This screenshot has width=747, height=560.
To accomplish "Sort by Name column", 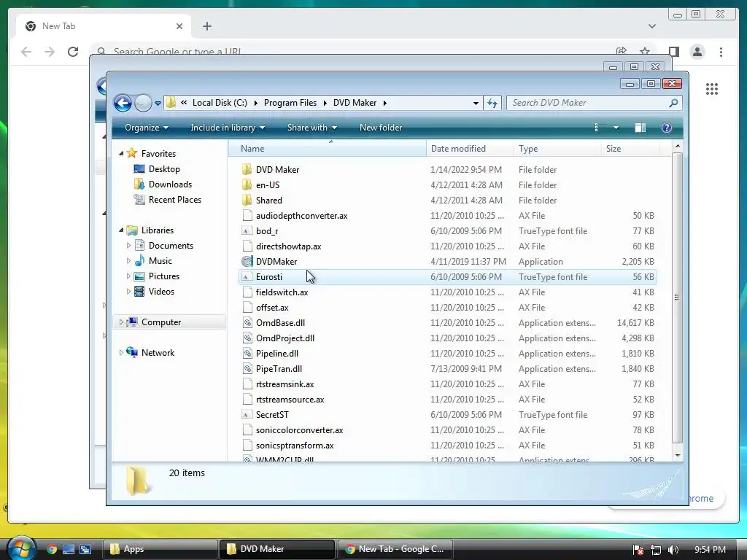I will coord(328,149).
